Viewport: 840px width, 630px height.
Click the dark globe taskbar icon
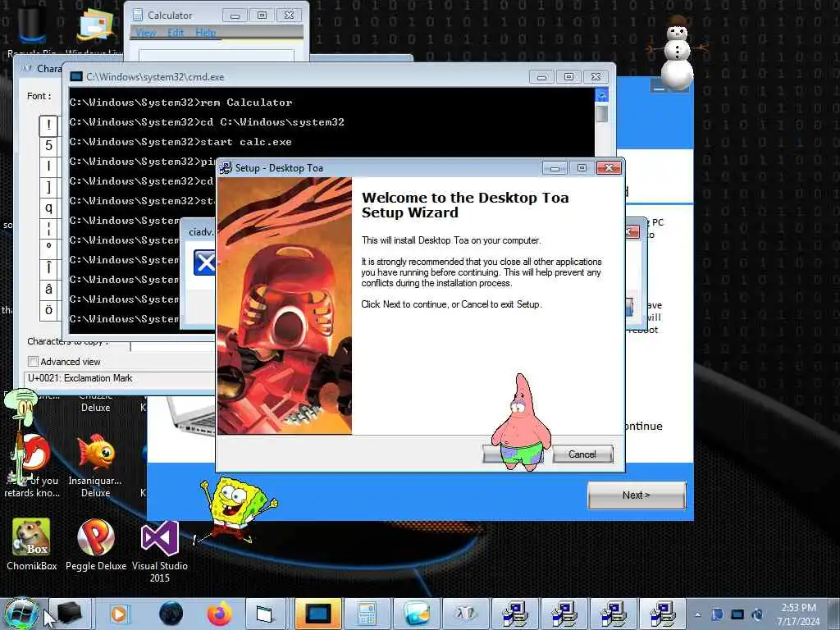pyautogui.click(x=171, y=614)
